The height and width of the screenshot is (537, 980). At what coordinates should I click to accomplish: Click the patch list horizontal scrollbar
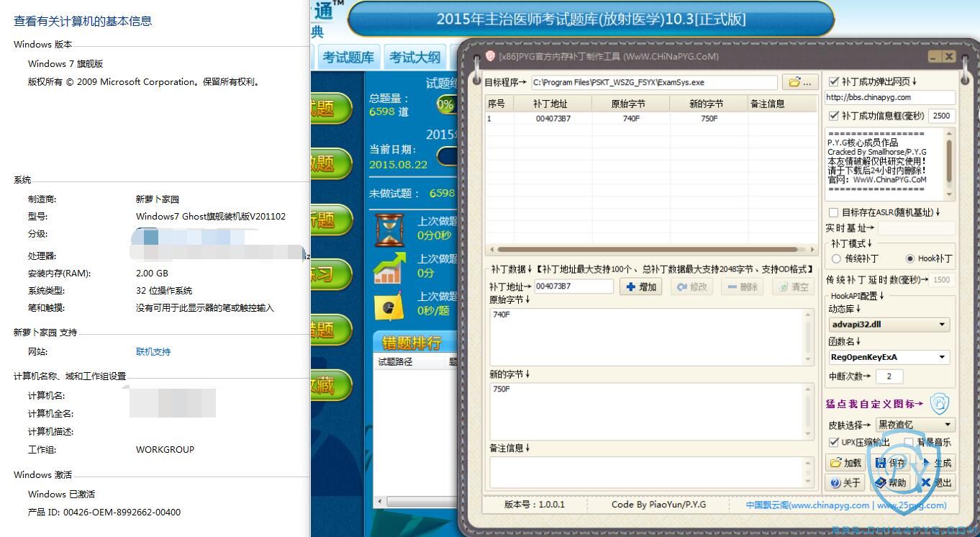click(650, 250)
